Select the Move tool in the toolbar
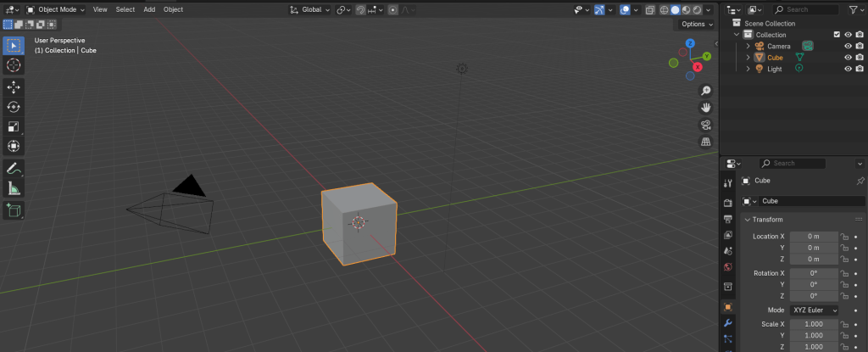 pyautogui.click(x=14, y=87)
